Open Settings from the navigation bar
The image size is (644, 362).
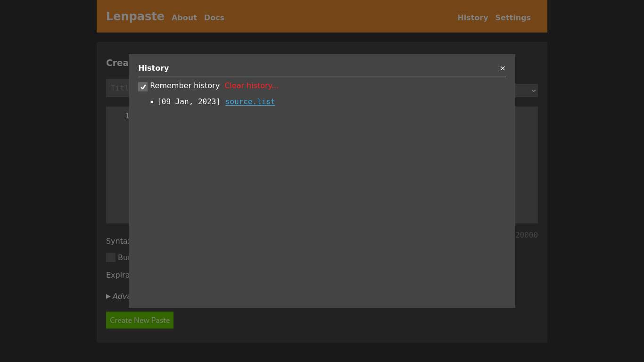pos(513,17)
